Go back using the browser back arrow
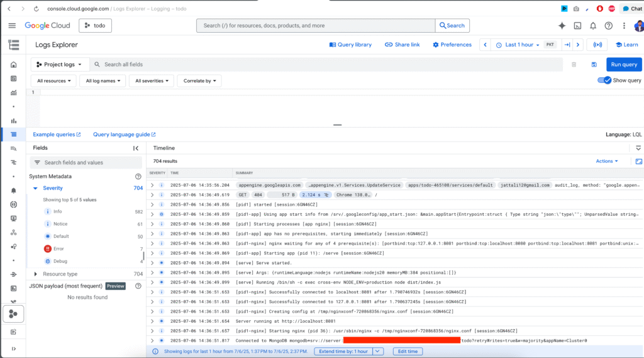This screenshot has width=644, height=358. (9, 9)
